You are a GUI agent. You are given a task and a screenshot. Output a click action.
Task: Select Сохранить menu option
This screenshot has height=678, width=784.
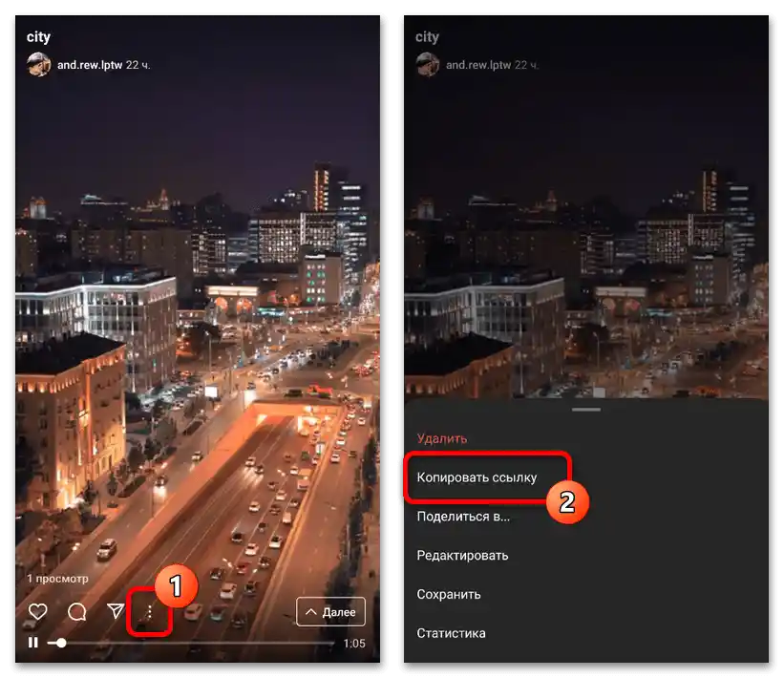click(x=449, y=595)
